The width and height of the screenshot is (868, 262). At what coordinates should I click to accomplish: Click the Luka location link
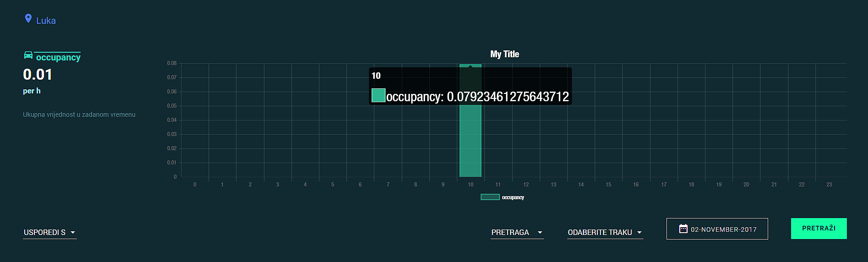pyautogui.click(x=46, y=21)
